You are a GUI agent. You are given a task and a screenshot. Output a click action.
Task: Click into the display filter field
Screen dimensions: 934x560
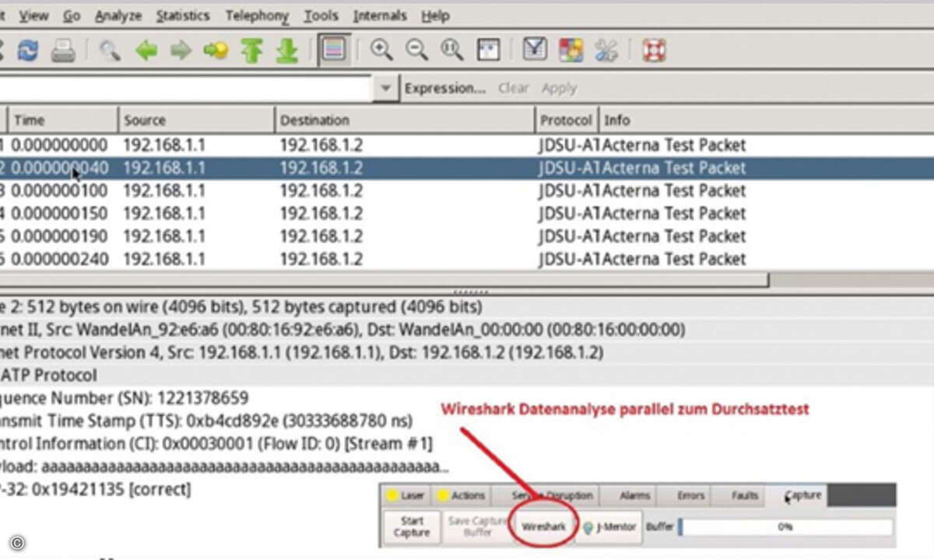(x=185, y=88)
